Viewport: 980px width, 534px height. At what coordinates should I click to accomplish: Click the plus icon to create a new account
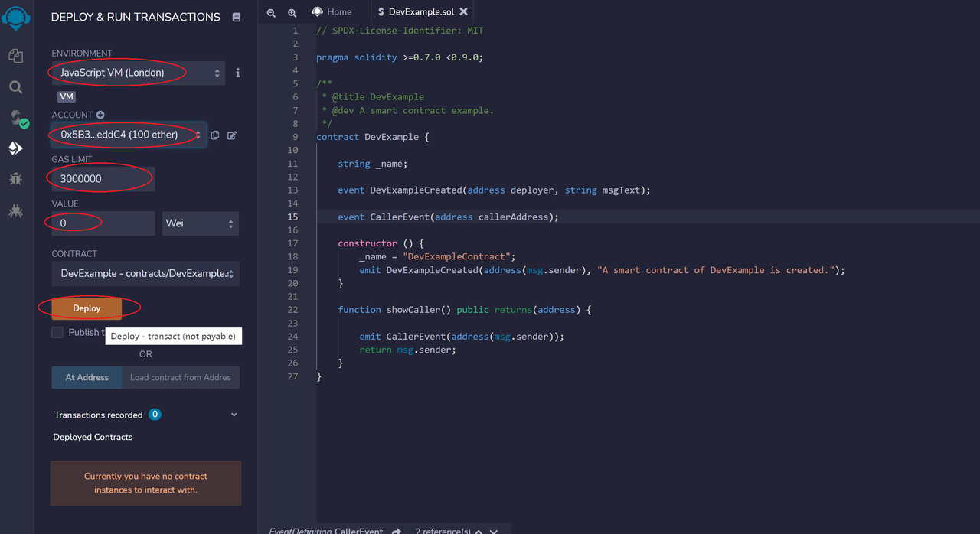100,115
